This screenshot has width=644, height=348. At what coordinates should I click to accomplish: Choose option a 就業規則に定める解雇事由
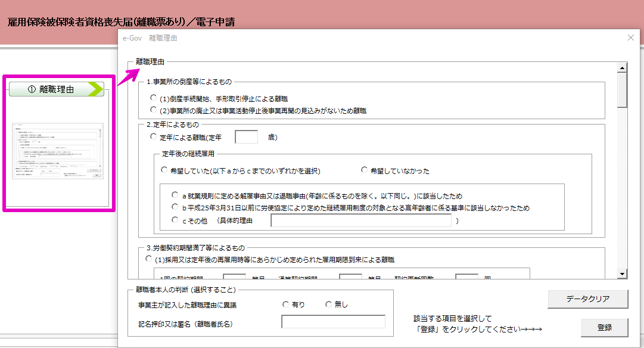tap(175, 195)
